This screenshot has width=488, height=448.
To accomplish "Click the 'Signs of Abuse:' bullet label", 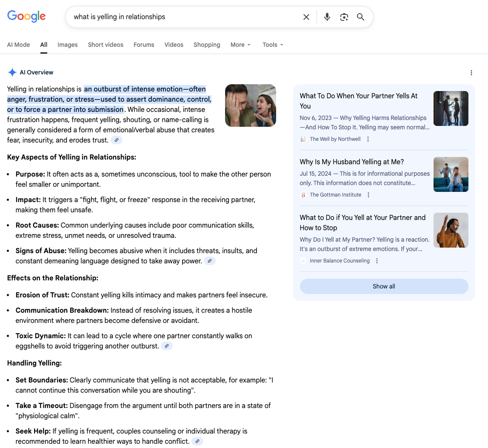I will click(41, 251).
